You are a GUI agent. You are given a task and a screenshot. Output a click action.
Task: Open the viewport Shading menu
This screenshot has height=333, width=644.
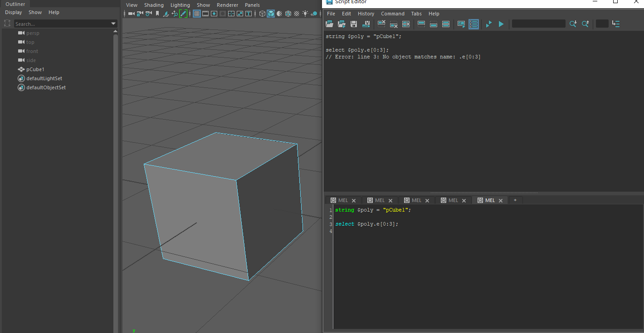click(x=154, y=5)
